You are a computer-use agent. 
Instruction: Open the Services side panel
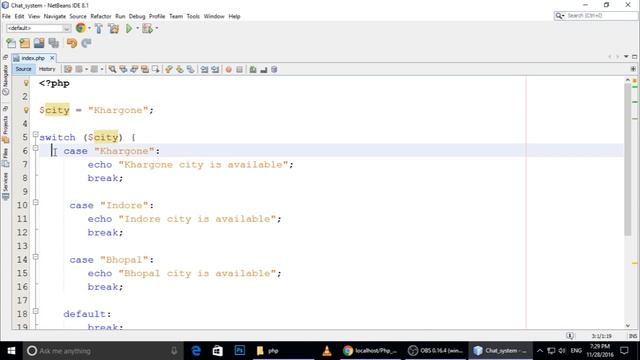[x=5, y=186]
